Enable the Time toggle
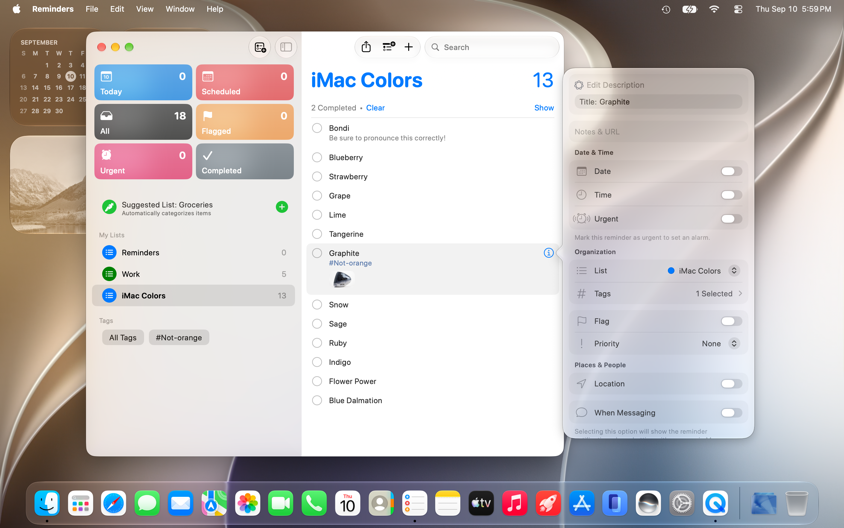Image resolution: width=844 pixels, height=528 pixels. 731,195
